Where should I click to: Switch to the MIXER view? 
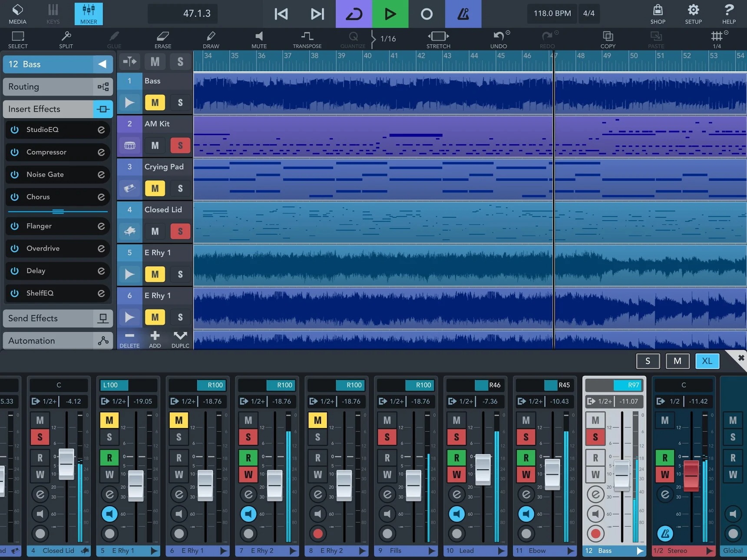pos(88,13)
